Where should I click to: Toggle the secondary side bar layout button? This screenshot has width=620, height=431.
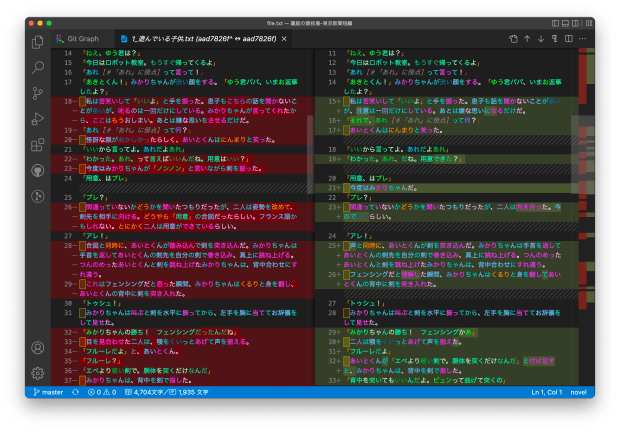tap(575, 23)
